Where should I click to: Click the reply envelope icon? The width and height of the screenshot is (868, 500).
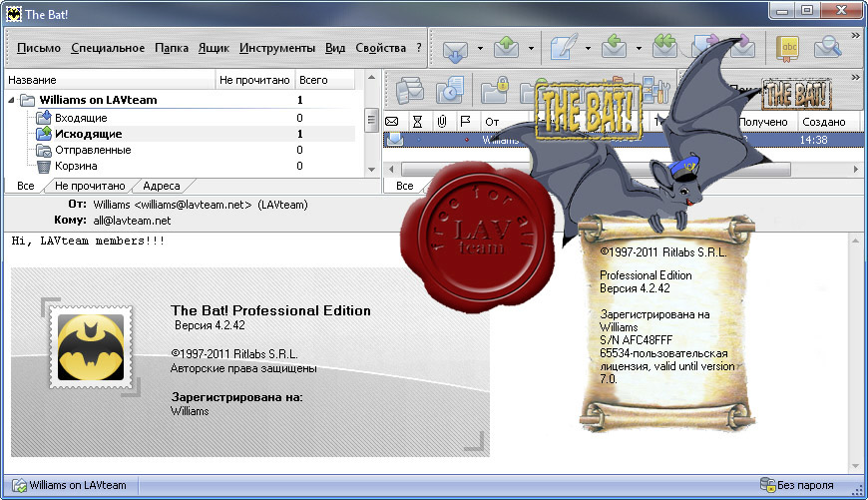(x=614, y=48)
